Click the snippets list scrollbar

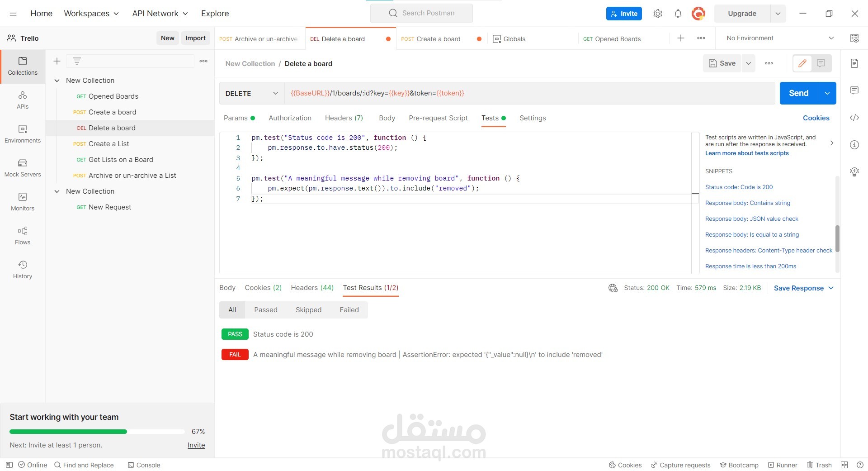click(837, 238)
